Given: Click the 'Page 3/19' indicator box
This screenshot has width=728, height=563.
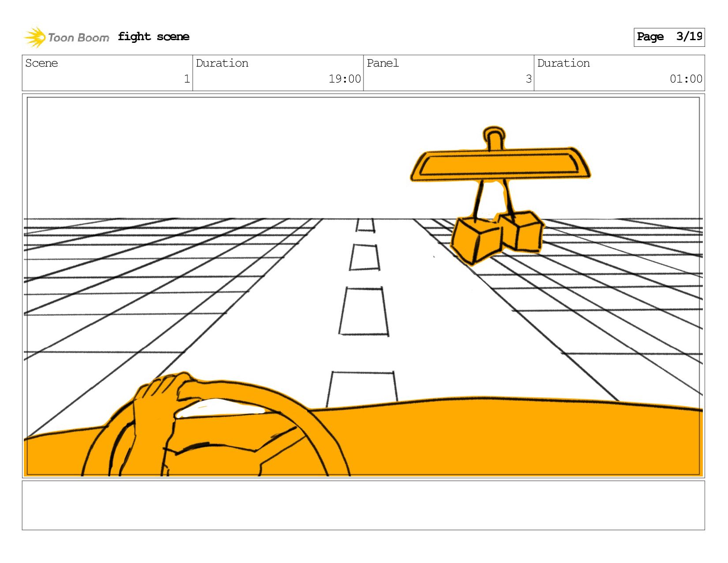Looking at the screenshot, I should (669, 37).
